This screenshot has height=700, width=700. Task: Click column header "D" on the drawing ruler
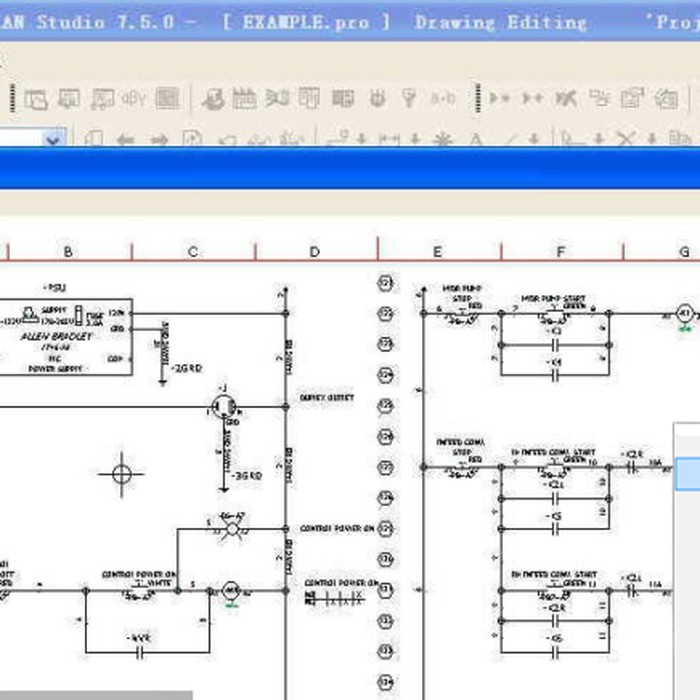coord(315,252)
